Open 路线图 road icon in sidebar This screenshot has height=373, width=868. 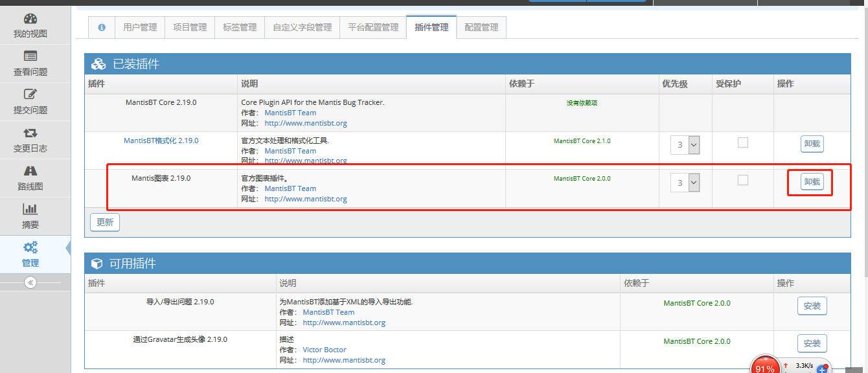(x=30, y=171)
